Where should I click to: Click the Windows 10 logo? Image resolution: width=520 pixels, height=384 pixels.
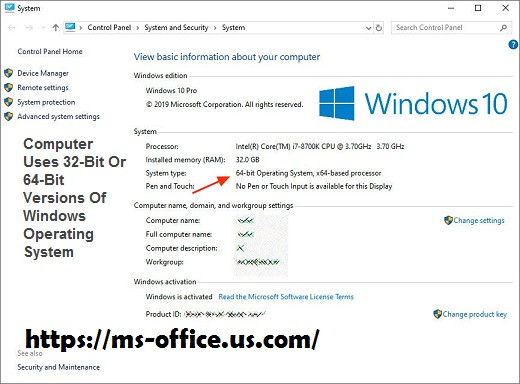click(x=413, y=103)
